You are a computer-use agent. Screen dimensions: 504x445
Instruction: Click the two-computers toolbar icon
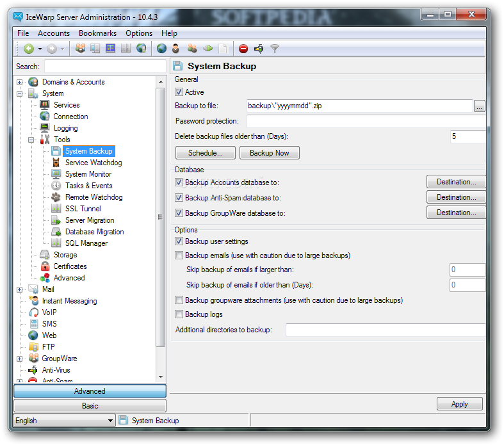95,49
